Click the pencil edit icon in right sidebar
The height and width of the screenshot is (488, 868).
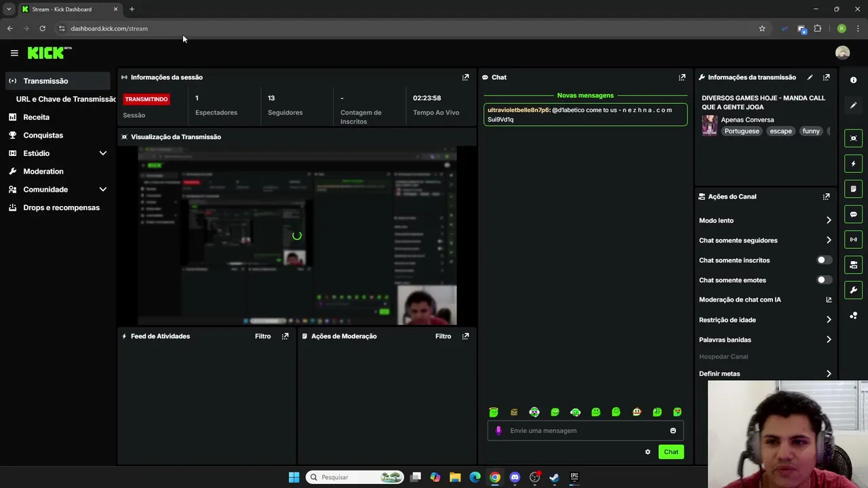pyautogui.click(x=853, y=105)
